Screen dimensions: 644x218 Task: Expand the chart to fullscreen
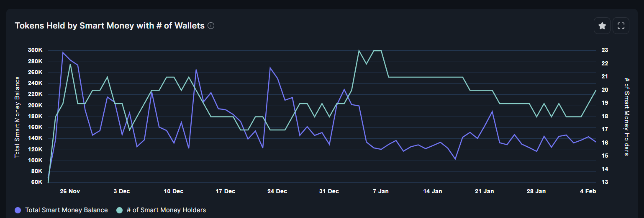point(621,26)
